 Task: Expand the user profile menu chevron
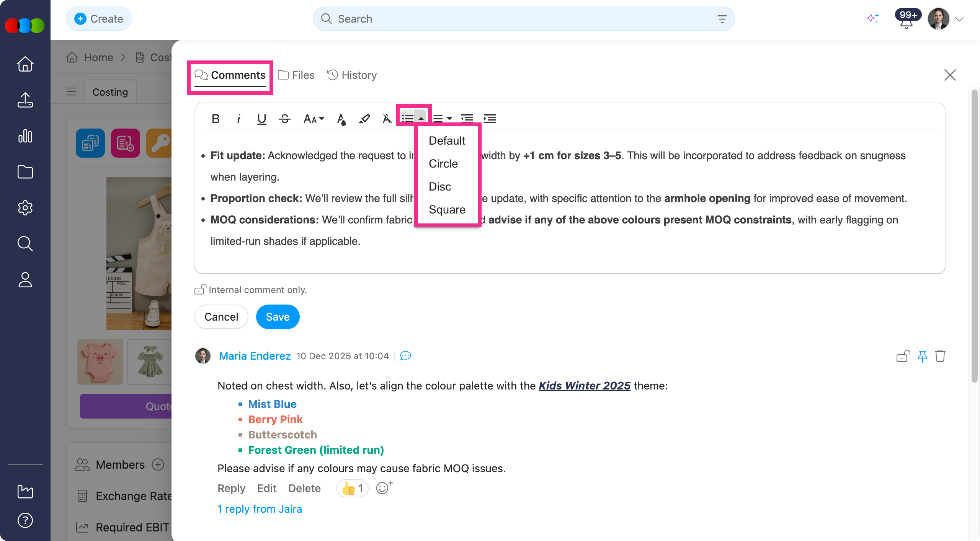point(959,19)
